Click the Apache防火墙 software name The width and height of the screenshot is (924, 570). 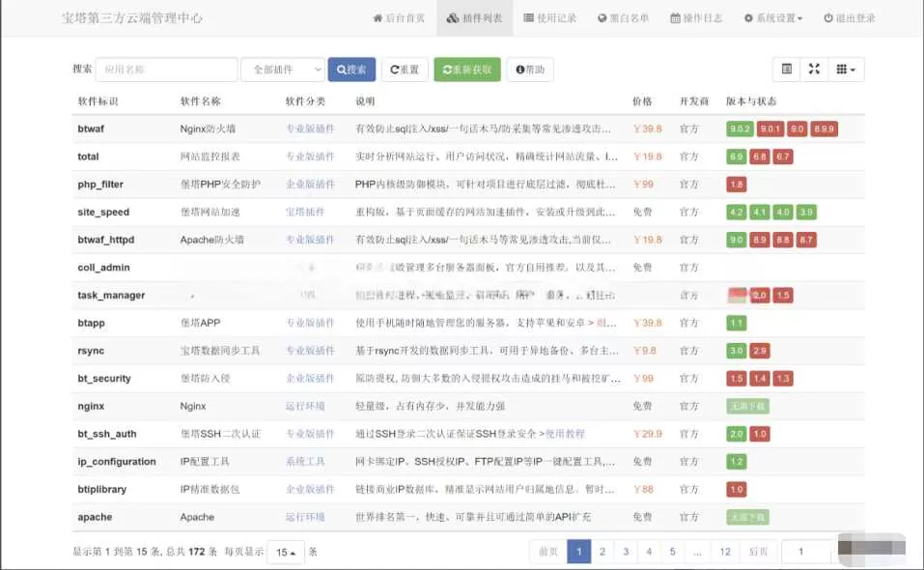[212, 240]
